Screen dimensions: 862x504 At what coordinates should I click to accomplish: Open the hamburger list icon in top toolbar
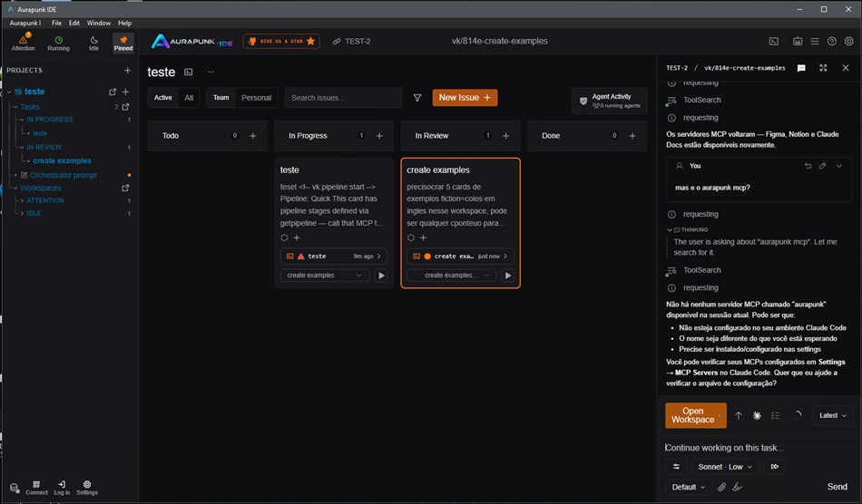coord(815,41)
